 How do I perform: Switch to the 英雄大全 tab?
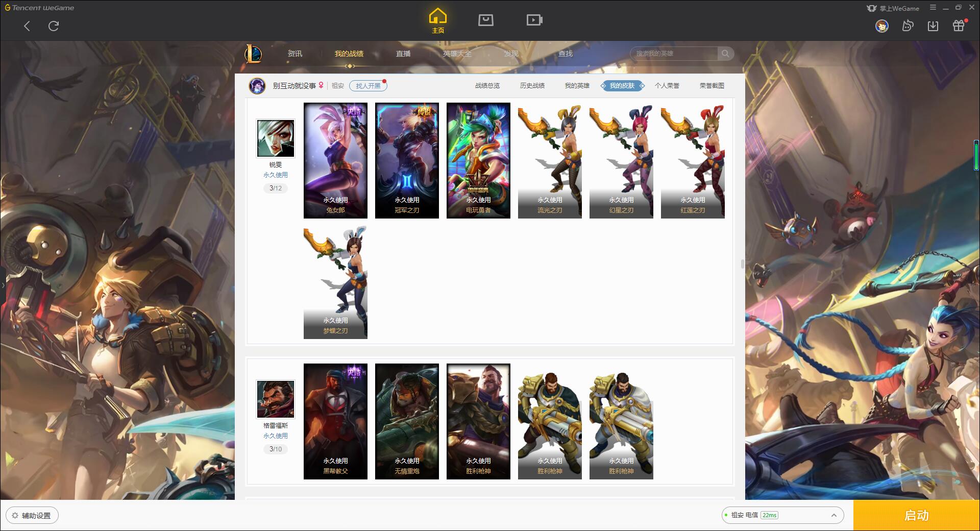pos(457,54)
